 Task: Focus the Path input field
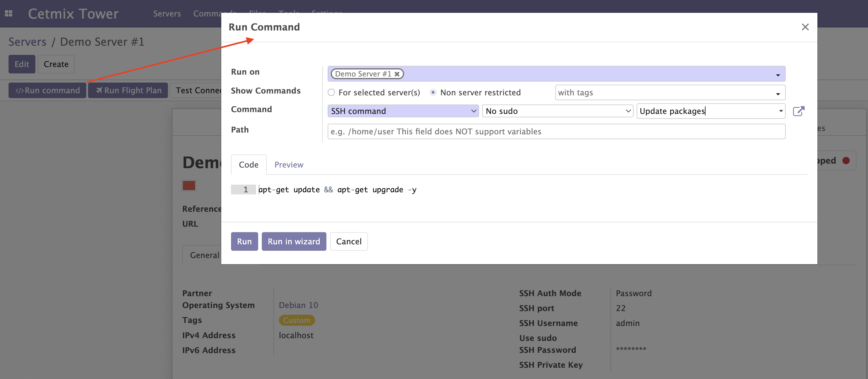click(x=556, y=131)
